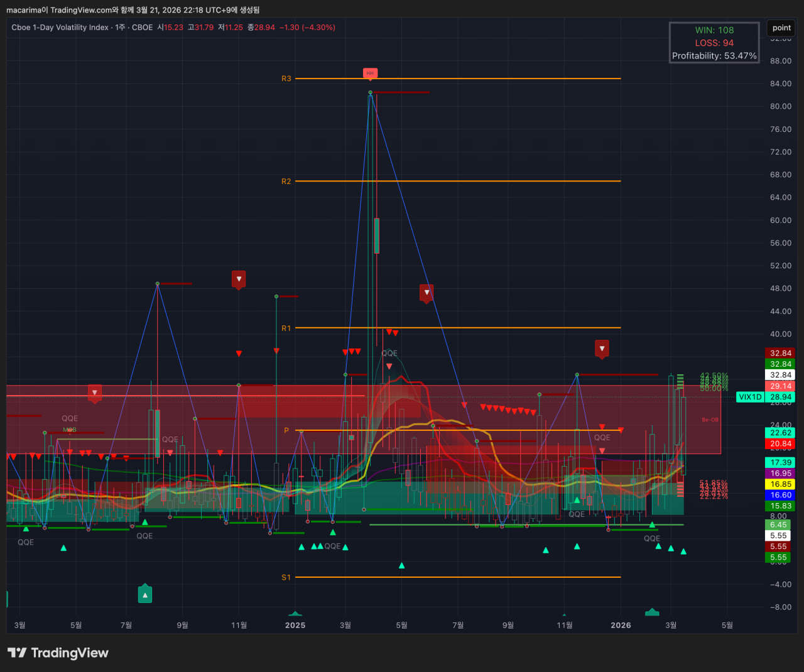Click the 22.22% red percentage label

[714, 496]
